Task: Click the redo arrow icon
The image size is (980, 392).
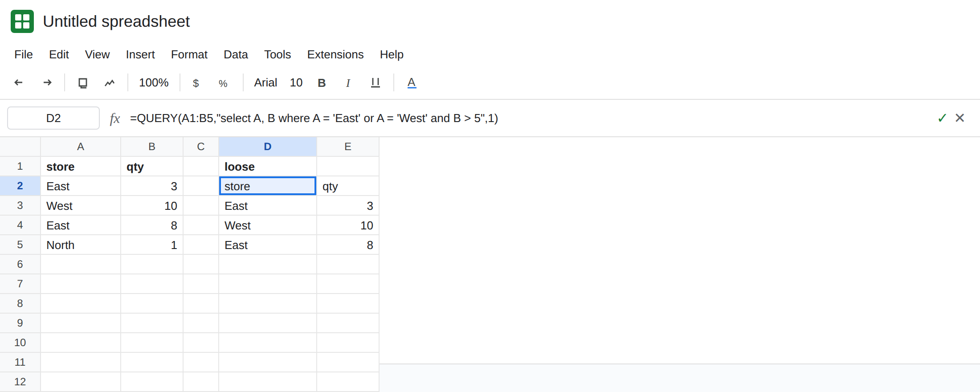Action: (47, 82)
